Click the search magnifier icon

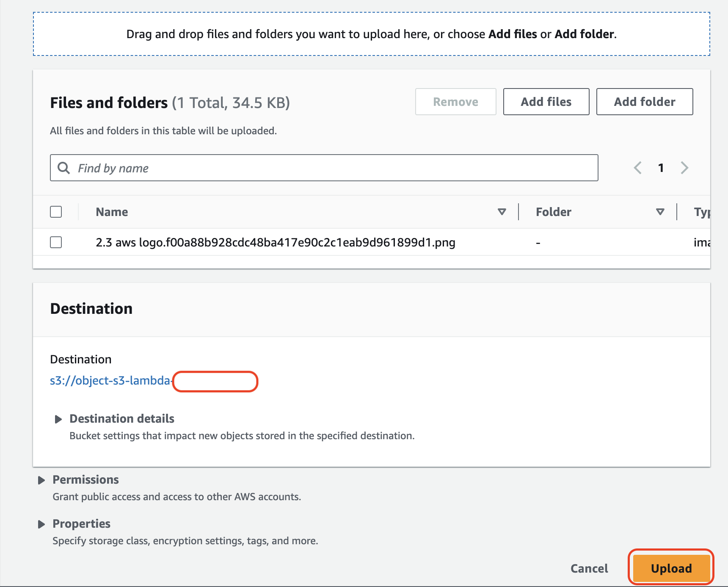pos(64,168)
